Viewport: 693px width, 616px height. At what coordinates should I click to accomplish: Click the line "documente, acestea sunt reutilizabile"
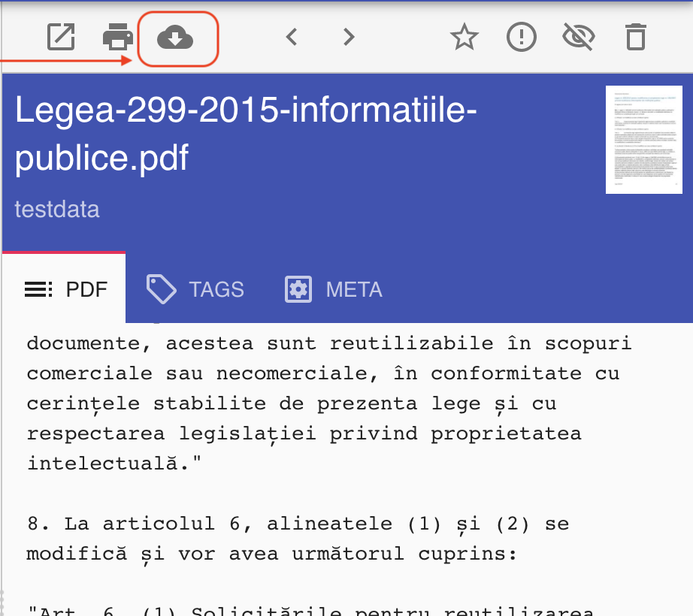[x=329, y=343]
